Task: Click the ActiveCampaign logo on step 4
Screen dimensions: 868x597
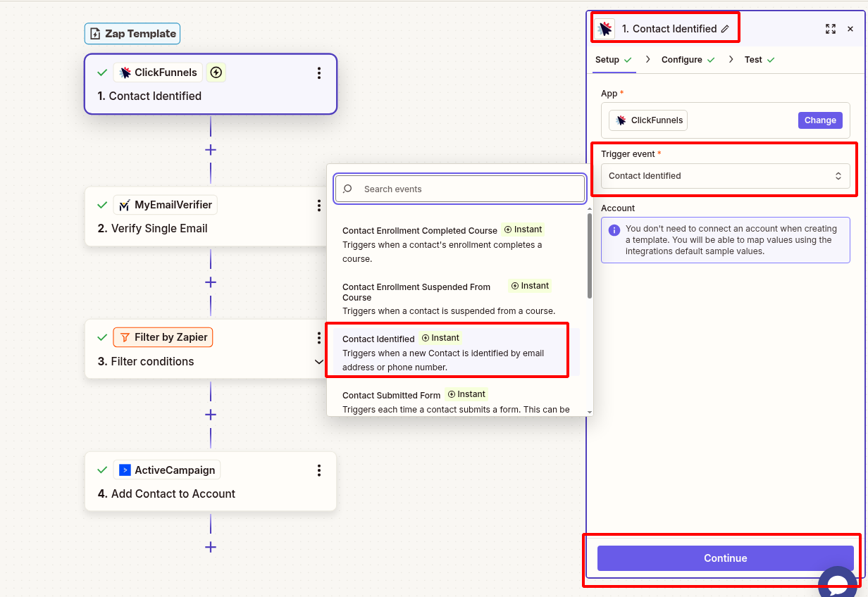Action: 125,470
